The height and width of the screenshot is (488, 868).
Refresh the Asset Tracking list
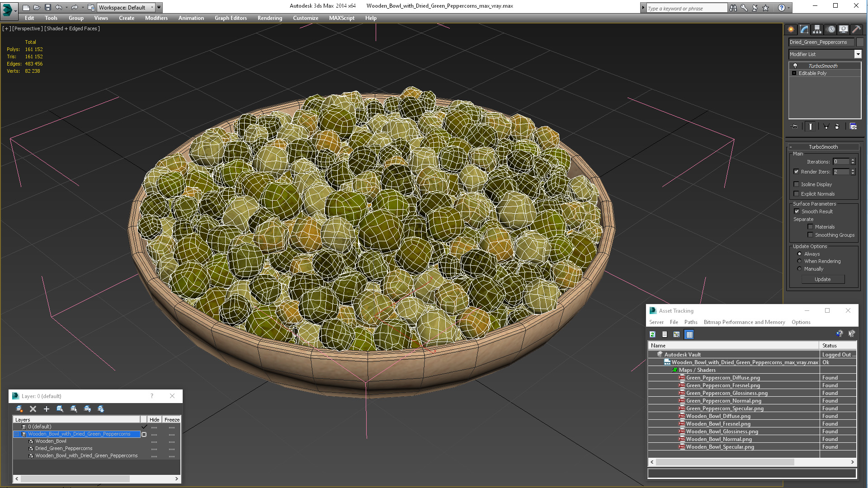652,334
